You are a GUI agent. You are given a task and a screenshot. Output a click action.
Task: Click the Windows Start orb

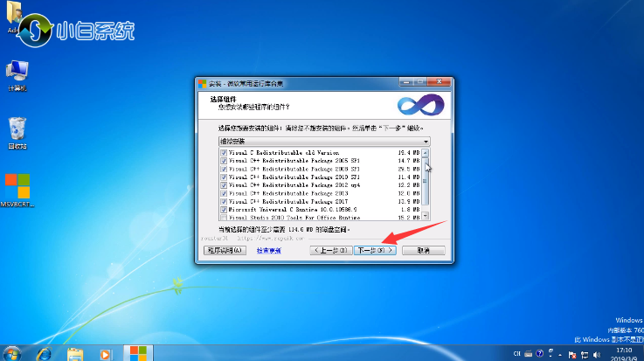point(12,353)
